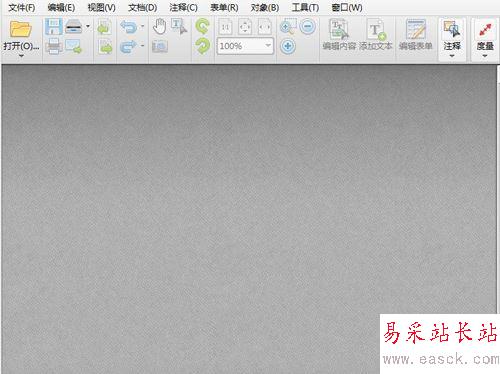Click the Redo arrow icon
Screen dimensions: 500x374
click(x=128, y=46)
